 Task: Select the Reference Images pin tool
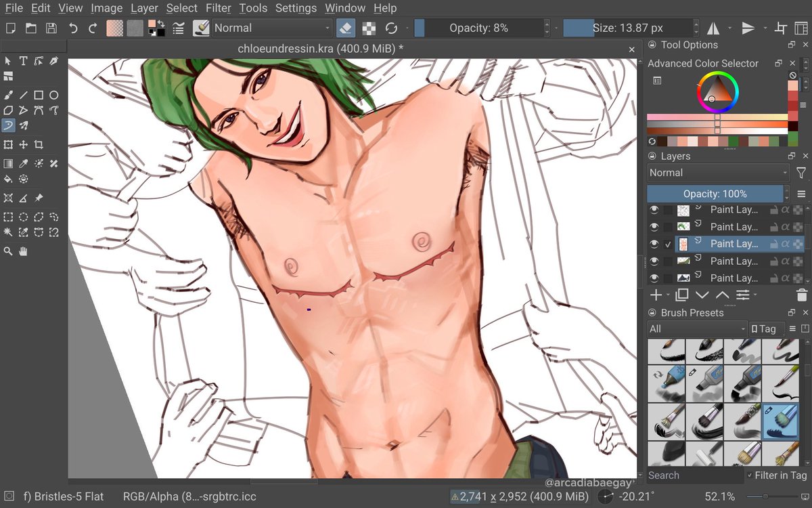pyautogui.click(x=39, y=198)
